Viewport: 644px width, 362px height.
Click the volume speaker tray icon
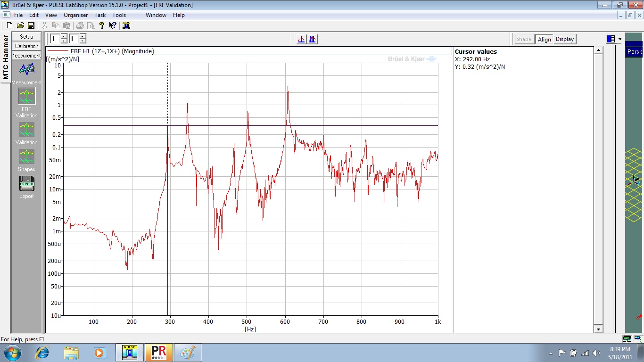point(597,353)
